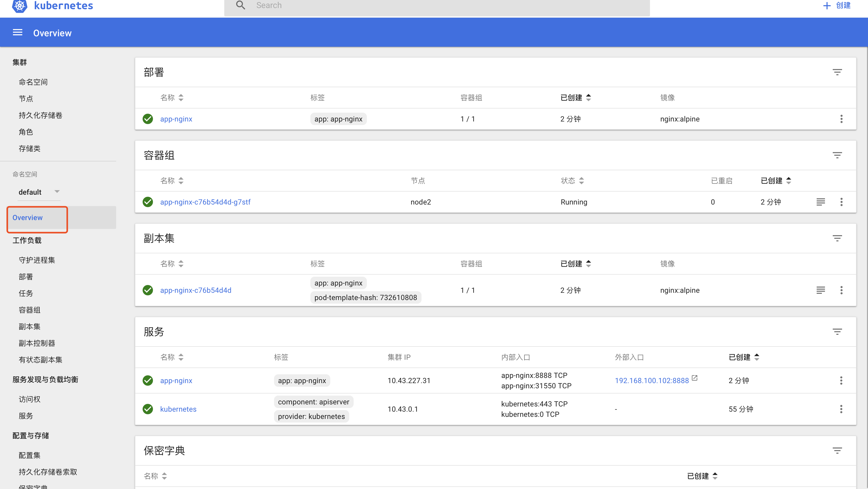Image resolution: width=868 pixels, height=489 pixels.
Task: View logs for app-nginx-c76b54d4d-g7stf pod
Action: 821,202
